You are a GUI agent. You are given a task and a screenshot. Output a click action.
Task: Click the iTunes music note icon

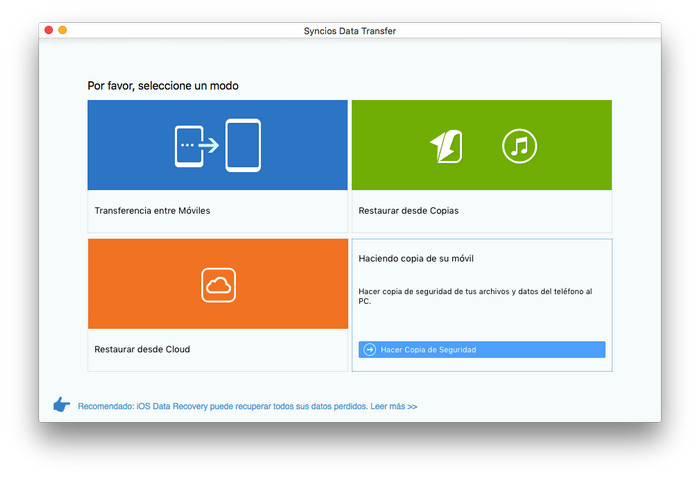(519, 146)
